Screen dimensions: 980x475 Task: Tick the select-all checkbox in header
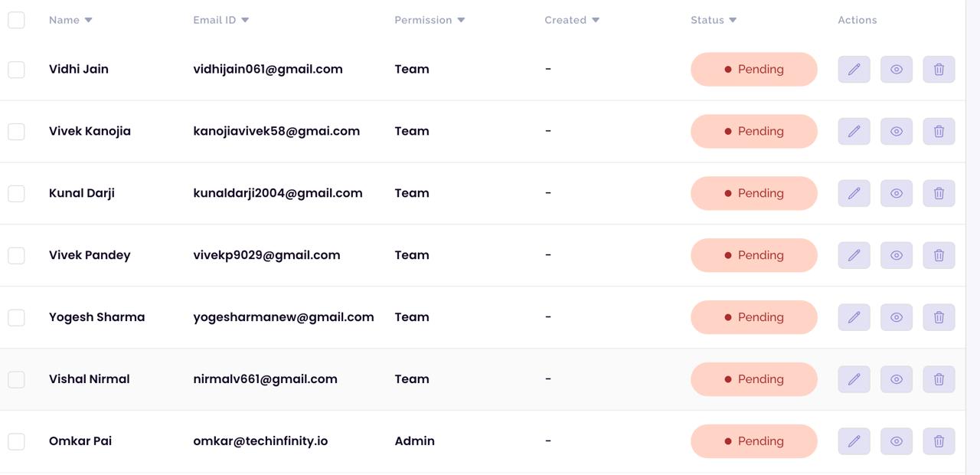(x=16, y=20)
